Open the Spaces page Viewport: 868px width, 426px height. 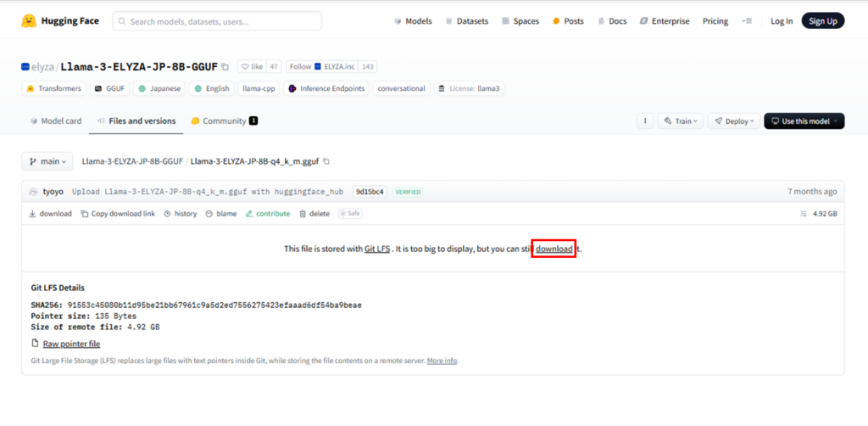(x=520, y=21)
